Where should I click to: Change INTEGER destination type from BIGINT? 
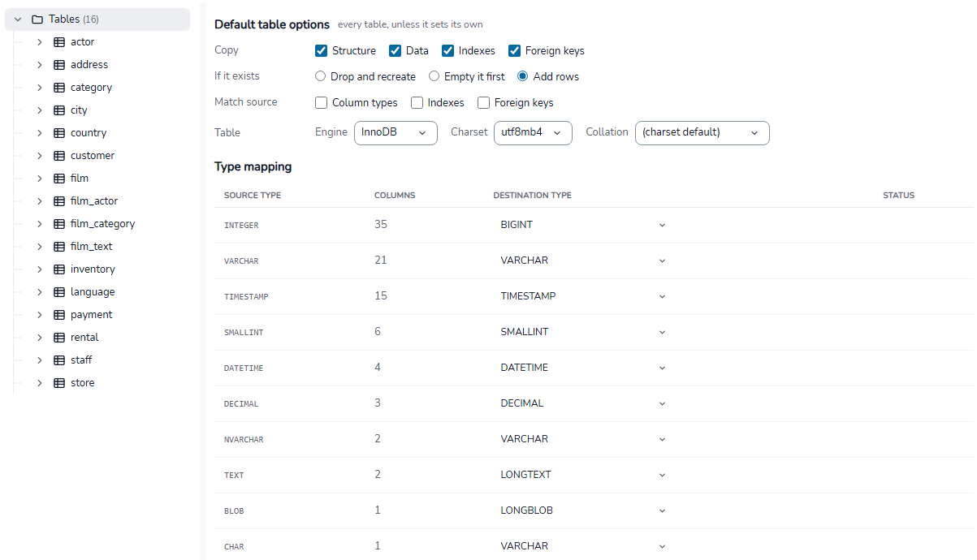(583, 225)
